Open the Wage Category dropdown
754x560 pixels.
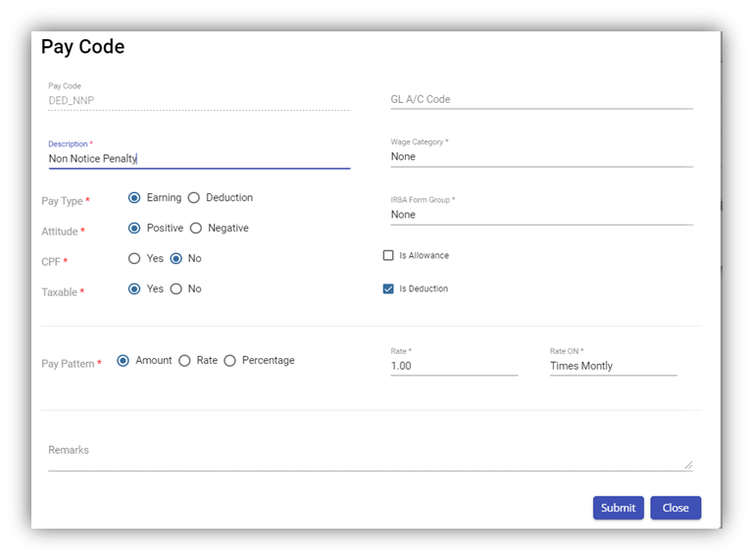(541, 157)
